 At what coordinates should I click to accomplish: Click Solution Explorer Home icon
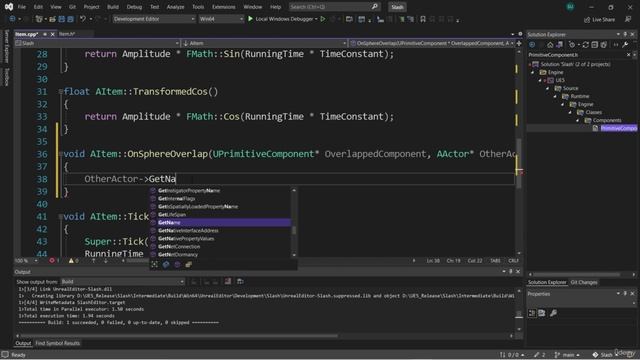pos(550,44)
